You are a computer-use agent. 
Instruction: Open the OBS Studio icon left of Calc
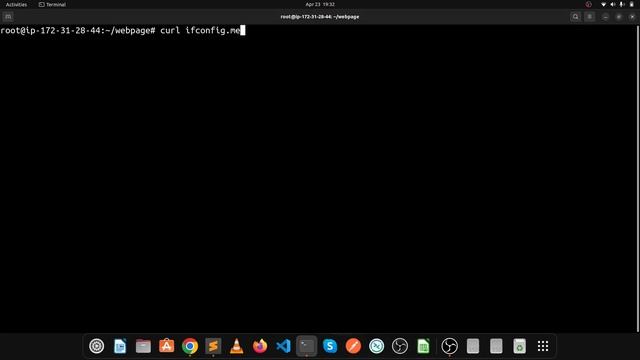click(400, 346)
